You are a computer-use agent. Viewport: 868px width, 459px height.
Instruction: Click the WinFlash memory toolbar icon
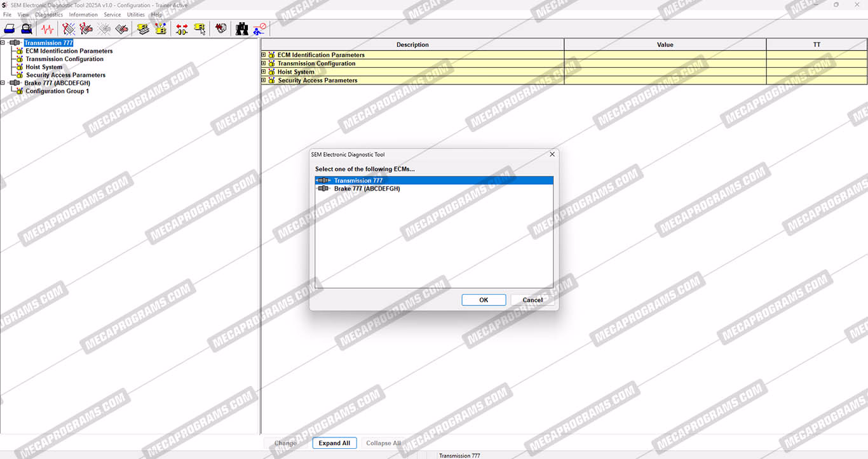220,29
